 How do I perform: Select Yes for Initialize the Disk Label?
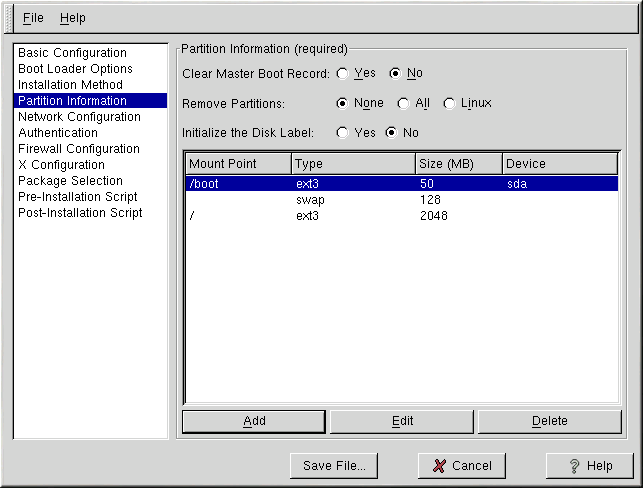coord(343,132)
